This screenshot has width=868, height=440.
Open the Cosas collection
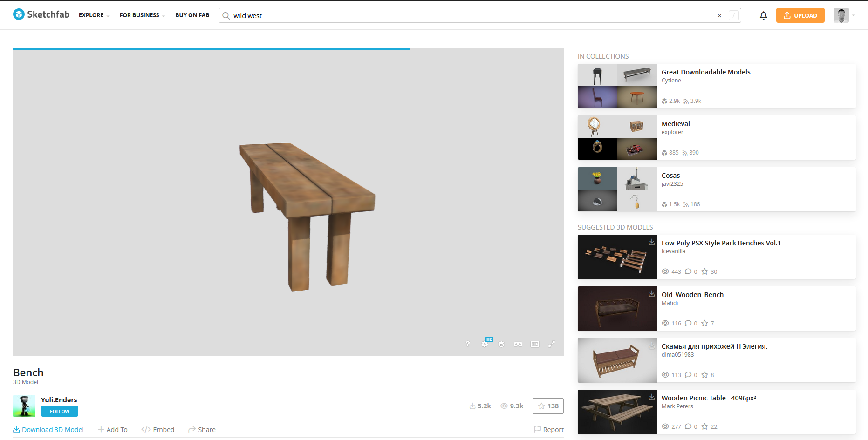tap(717, 190)
